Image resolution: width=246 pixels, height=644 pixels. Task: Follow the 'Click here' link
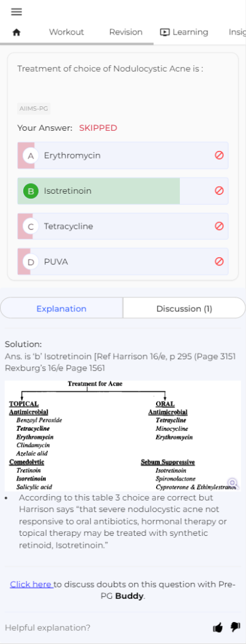point(31,584)
